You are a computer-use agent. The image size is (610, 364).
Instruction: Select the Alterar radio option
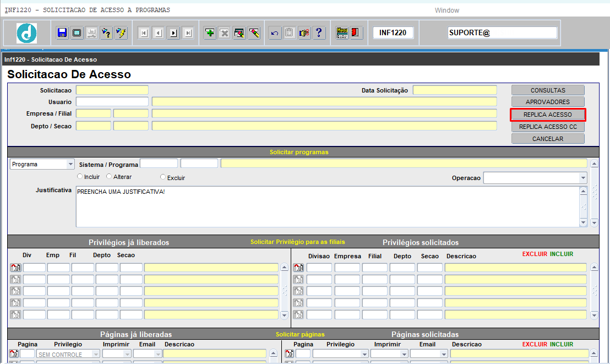pyautogui.click(x=109, y=176)
